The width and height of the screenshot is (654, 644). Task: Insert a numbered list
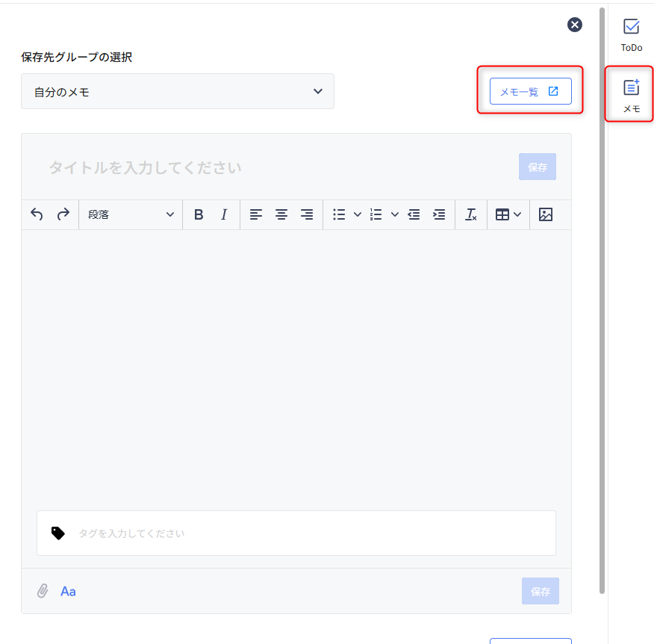pos(376,214)
